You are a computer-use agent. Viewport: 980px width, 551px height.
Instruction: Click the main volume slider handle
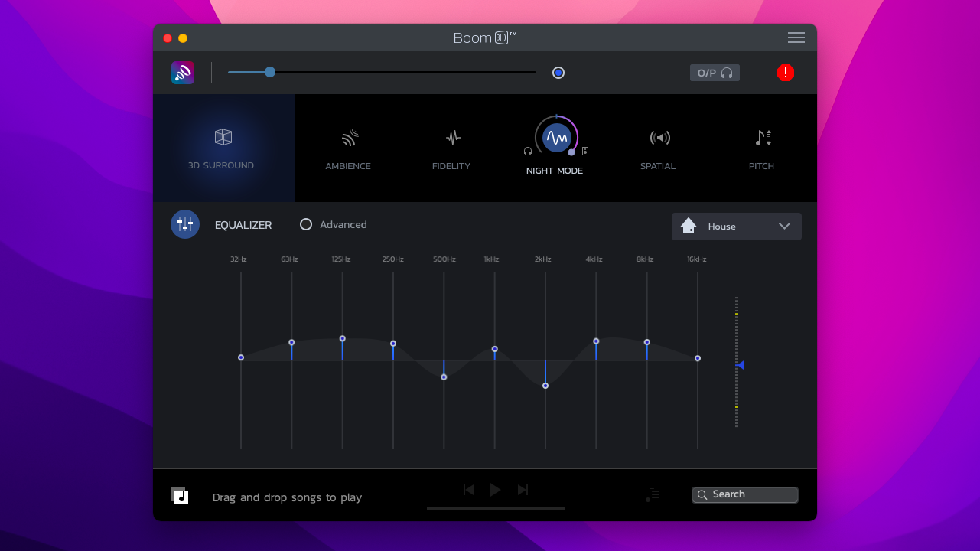[270, 72]
